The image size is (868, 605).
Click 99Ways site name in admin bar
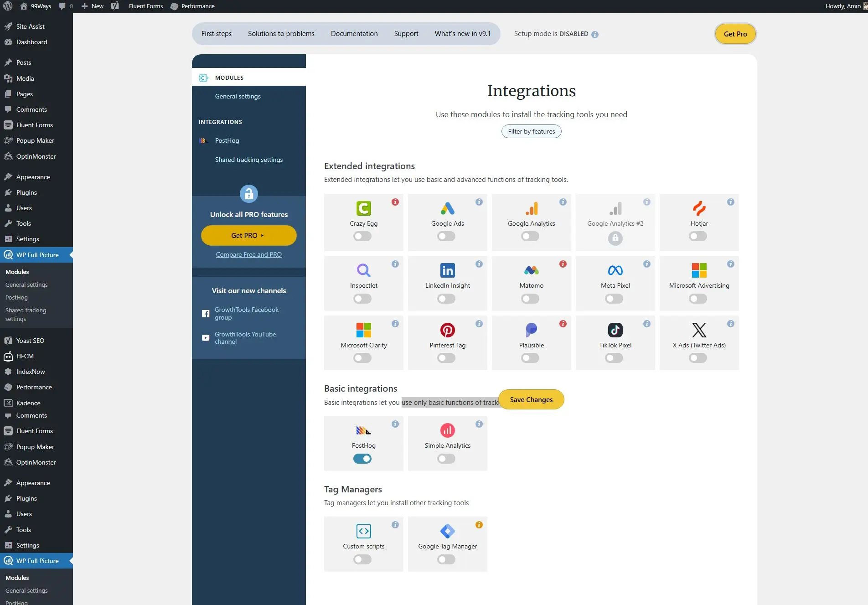coord(36,6)
